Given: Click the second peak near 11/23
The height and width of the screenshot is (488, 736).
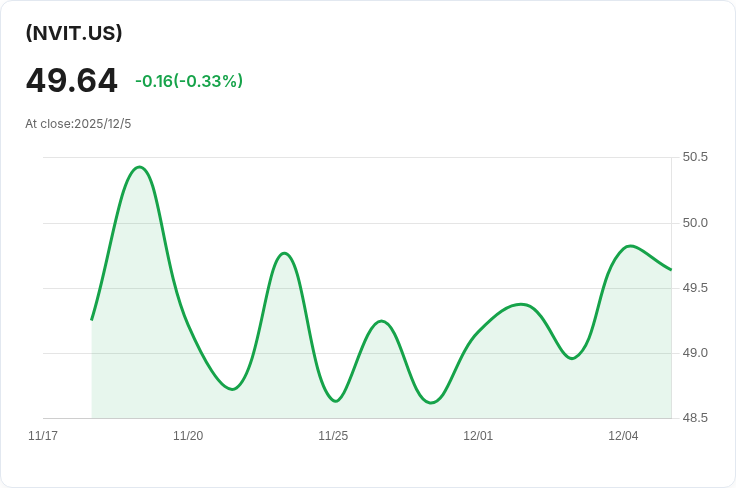Looking at the screenshot, I should 284,253.
